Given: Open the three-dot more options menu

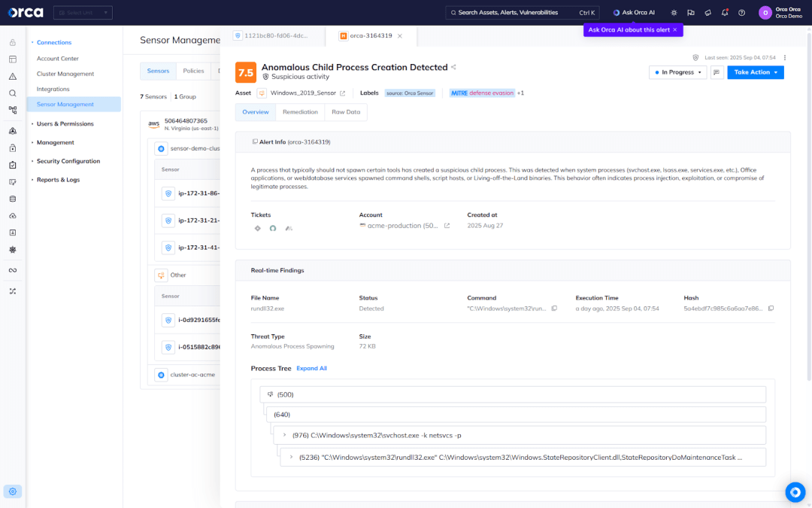Looking at the screenshot, I should point(784,57).
